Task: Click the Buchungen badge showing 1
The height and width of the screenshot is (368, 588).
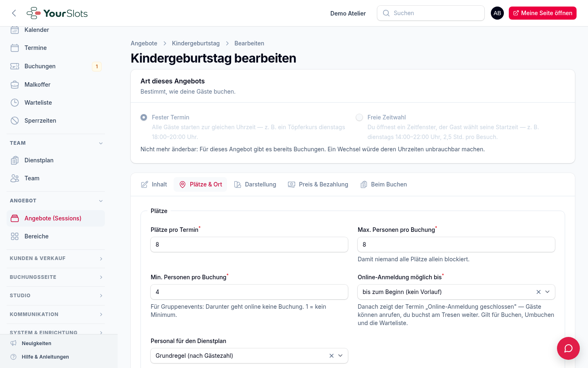Action: pos(97,66)
